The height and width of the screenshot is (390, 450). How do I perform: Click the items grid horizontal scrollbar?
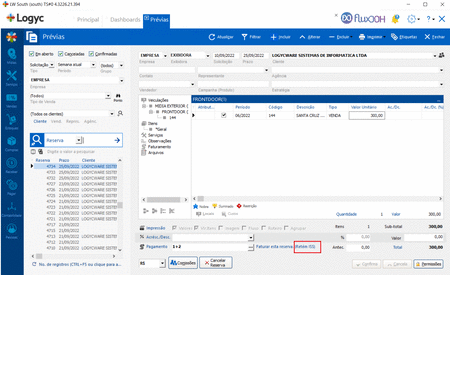(x=318, y=199)
